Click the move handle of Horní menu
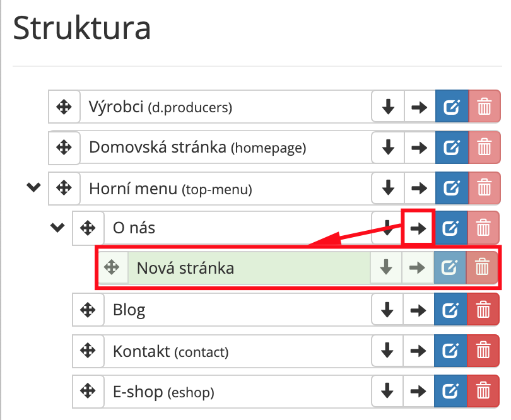Viewport: 511px width, 420px height. [x=64, y=188]
